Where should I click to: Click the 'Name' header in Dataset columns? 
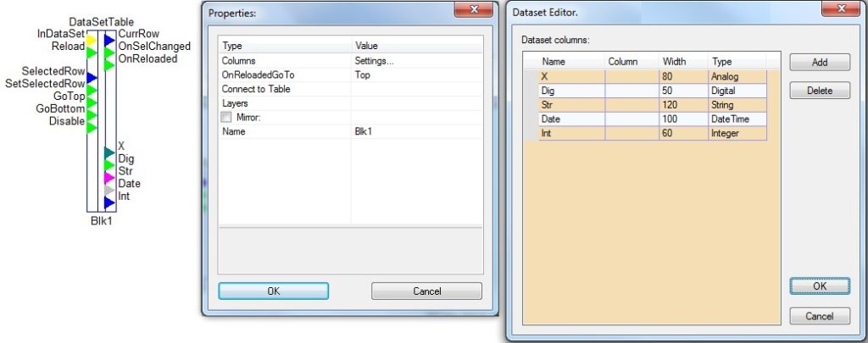(x=571, y=62)
